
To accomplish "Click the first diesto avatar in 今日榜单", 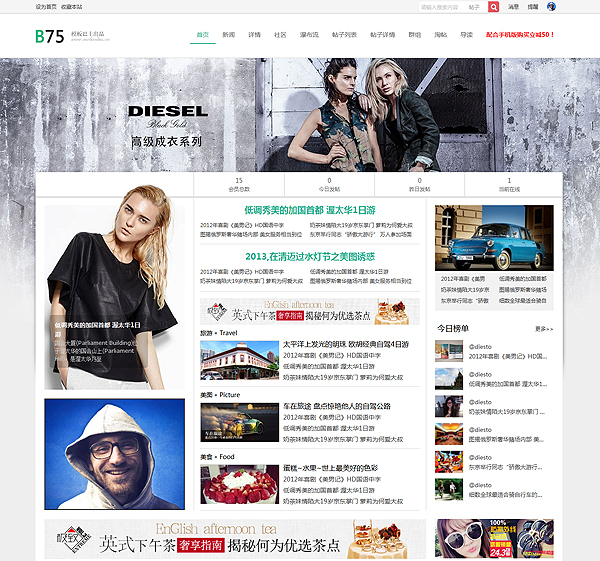I will [x=447, y=350].
